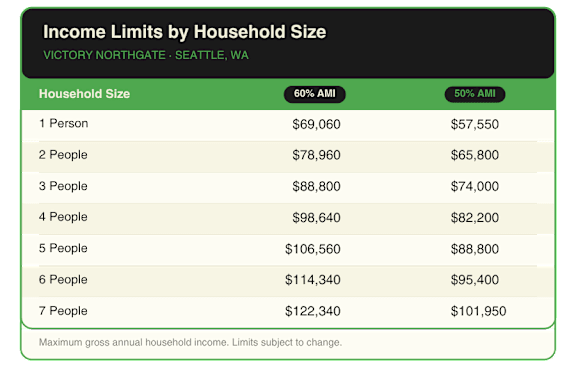Select Victory Northgate Seattle, WA subtitle
The width and height of the screenshot is (576, 368).
146,55
